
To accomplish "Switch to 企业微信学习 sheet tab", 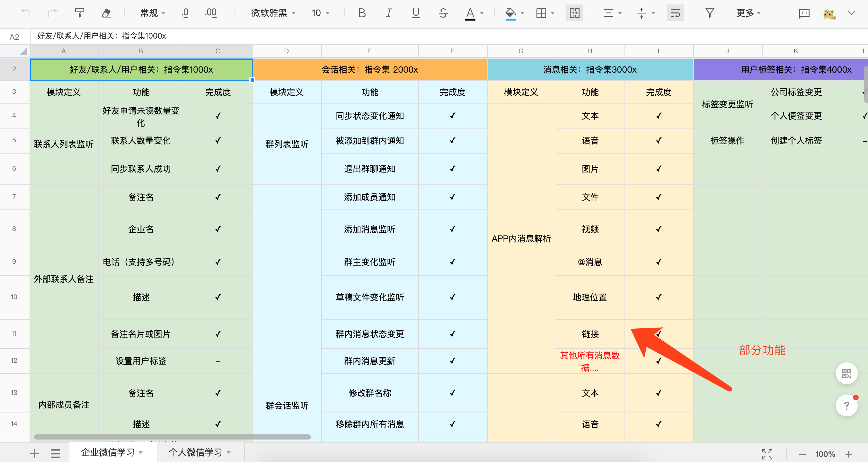I will tap(108, 452).
